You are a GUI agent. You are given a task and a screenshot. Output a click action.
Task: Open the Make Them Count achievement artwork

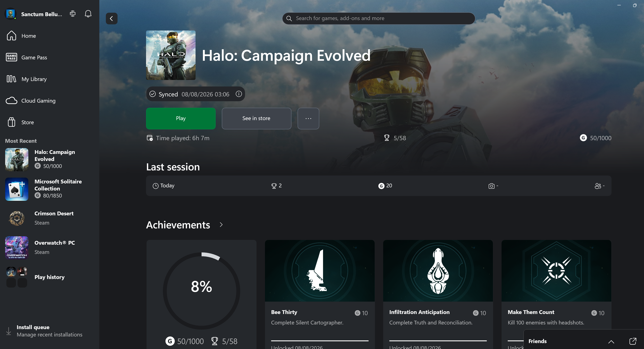coord(556,271)
